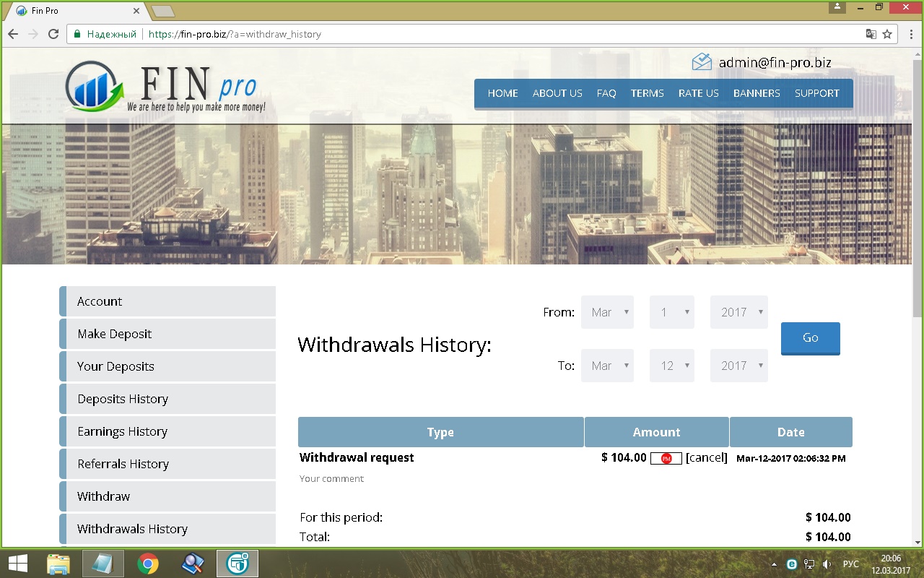Click the envelope email icon
924x578 pixels.
(x=702, y=62)
